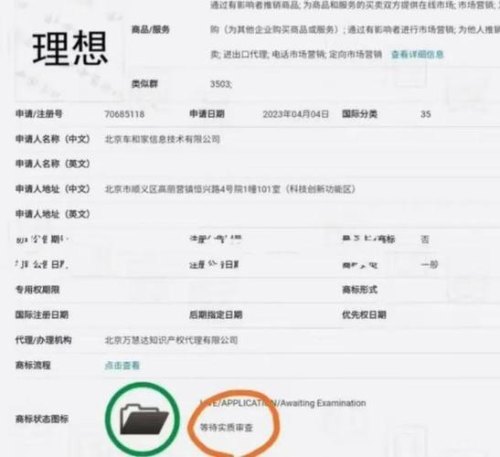Select the application date 2023年04月04日

pyautogui.click(x=296, y=114)
